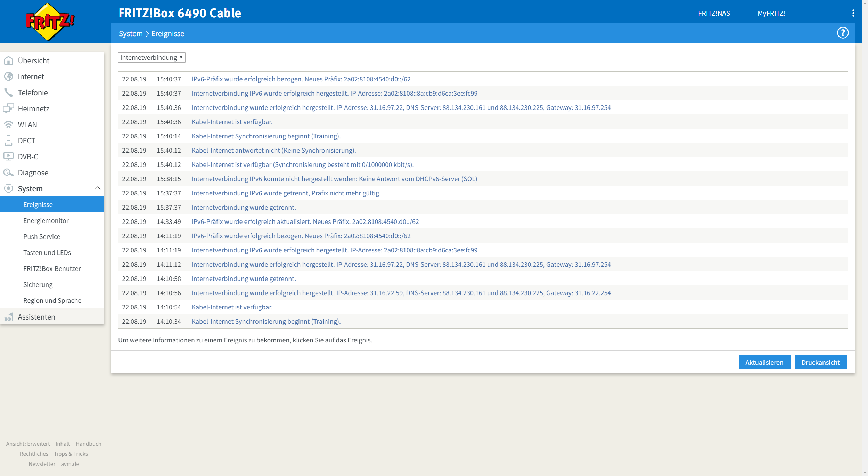
Task: Open the three-dot options menu
Action: coord(853,13)
